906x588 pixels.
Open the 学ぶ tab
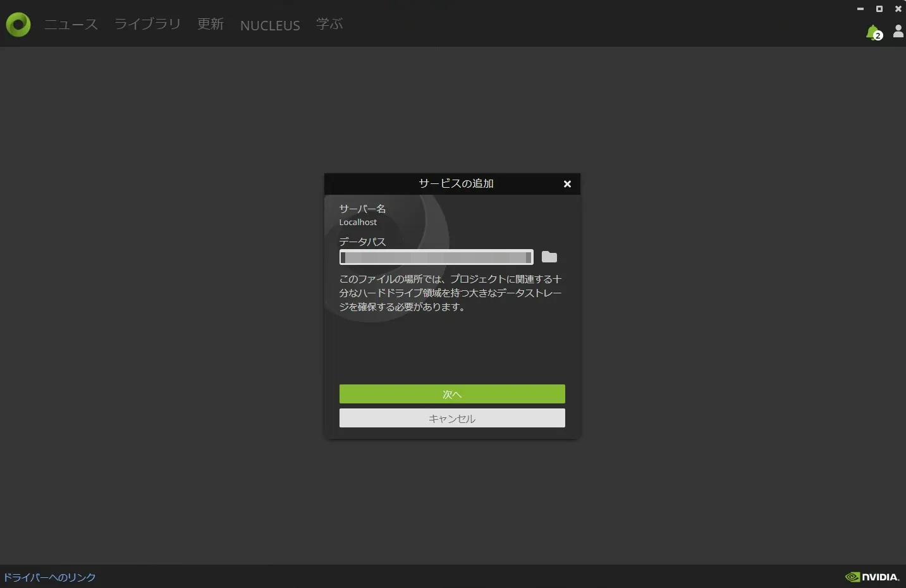[329, 24]
